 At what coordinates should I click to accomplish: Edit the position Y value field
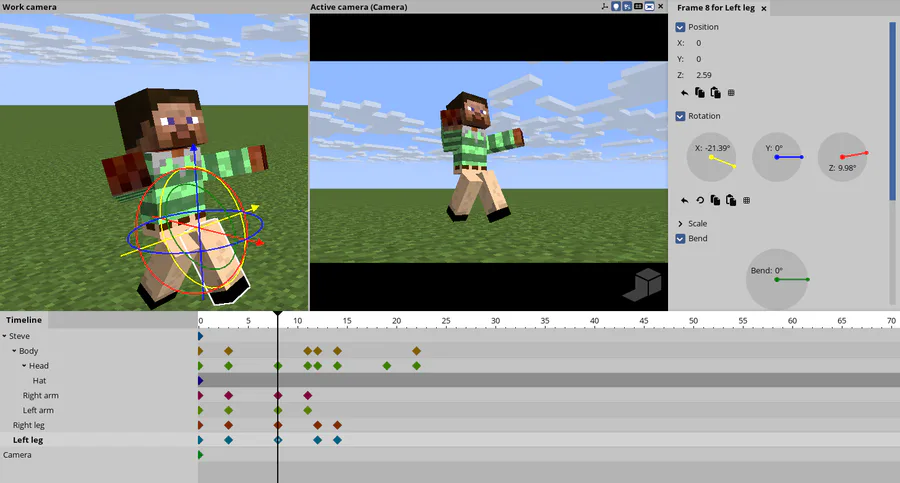699,59
